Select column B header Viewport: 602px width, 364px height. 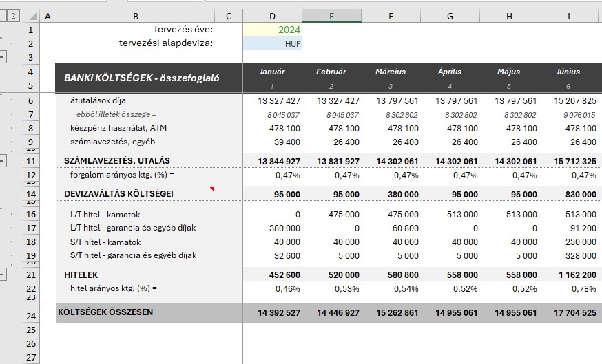pos(135,16)
